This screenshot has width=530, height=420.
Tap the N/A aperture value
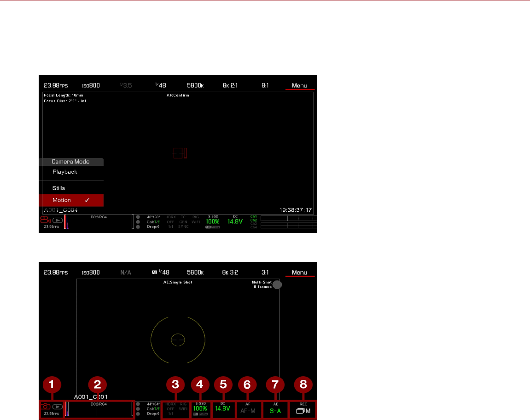coord(126,273)
